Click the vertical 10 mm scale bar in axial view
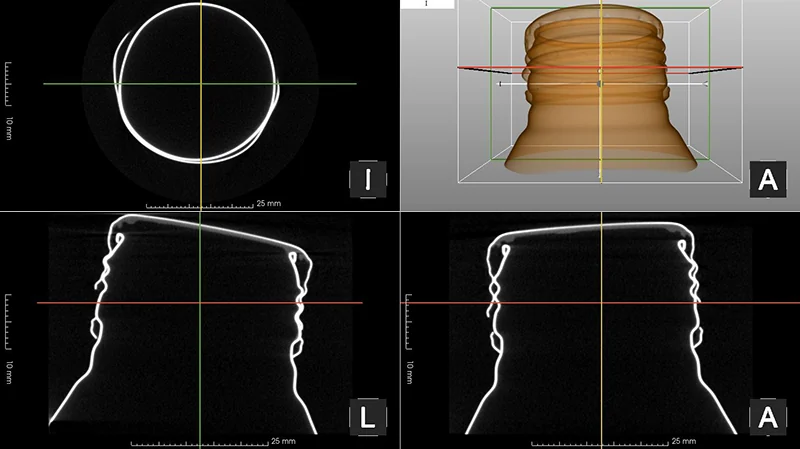Viewport: 800px width, 449px height. coord(8,84)
